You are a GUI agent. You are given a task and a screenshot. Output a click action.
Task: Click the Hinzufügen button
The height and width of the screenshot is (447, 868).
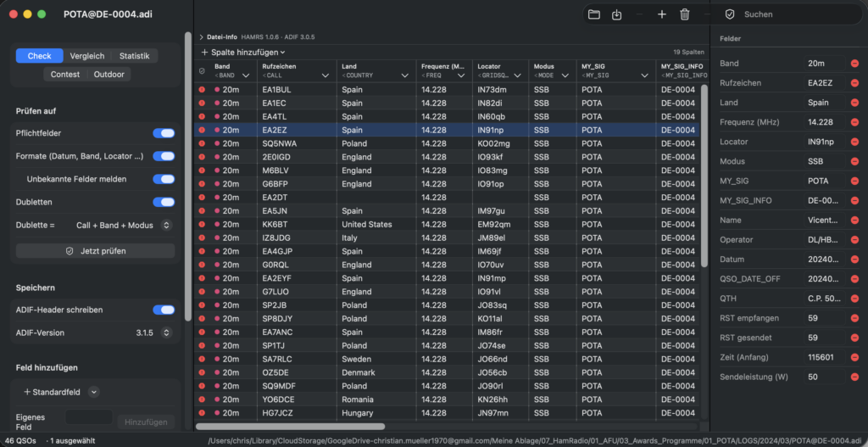tap(146, 422)
